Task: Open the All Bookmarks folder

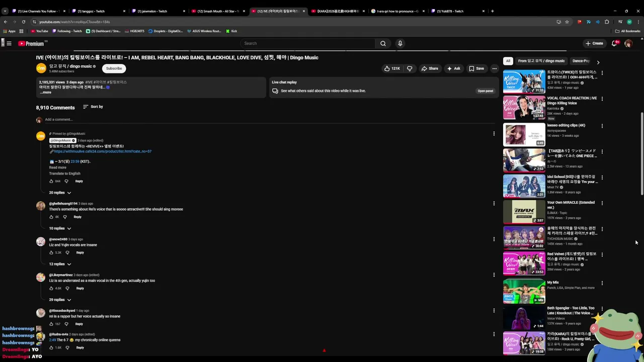Action: (628, 31)
